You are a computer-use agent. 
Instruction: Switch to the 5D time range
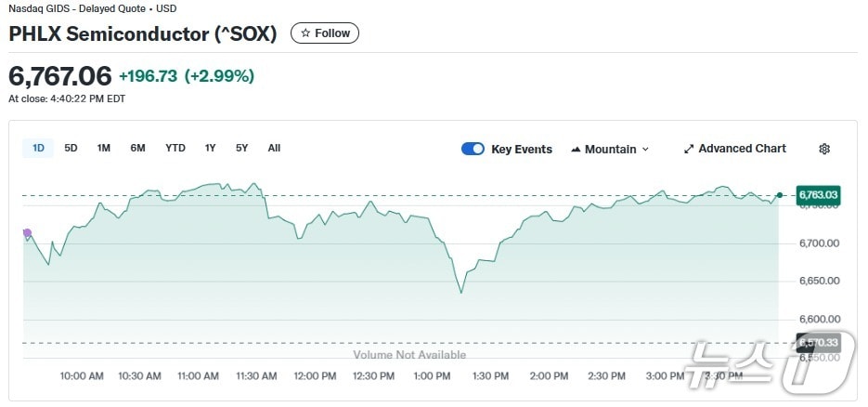click(71, 148)
